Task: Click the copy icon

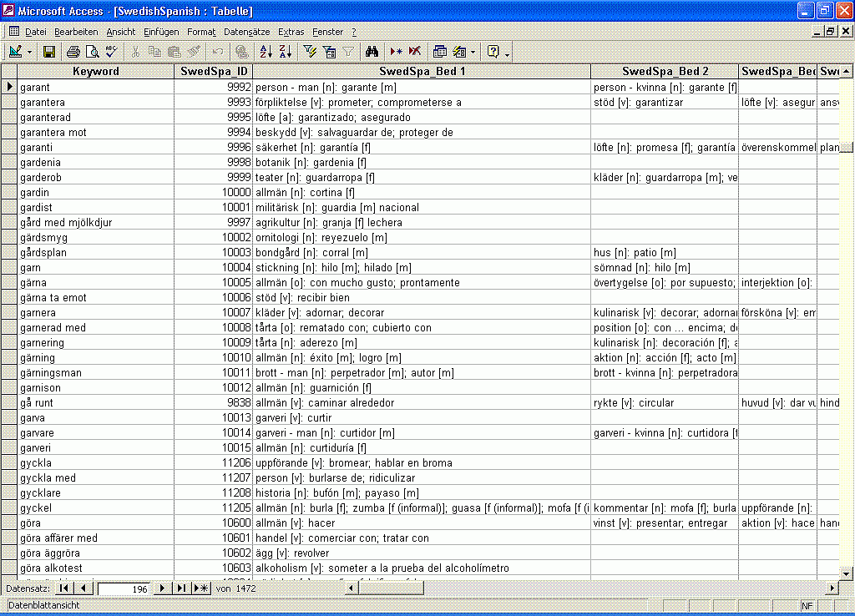Action: pyautogui.click(x=154, y=52)
